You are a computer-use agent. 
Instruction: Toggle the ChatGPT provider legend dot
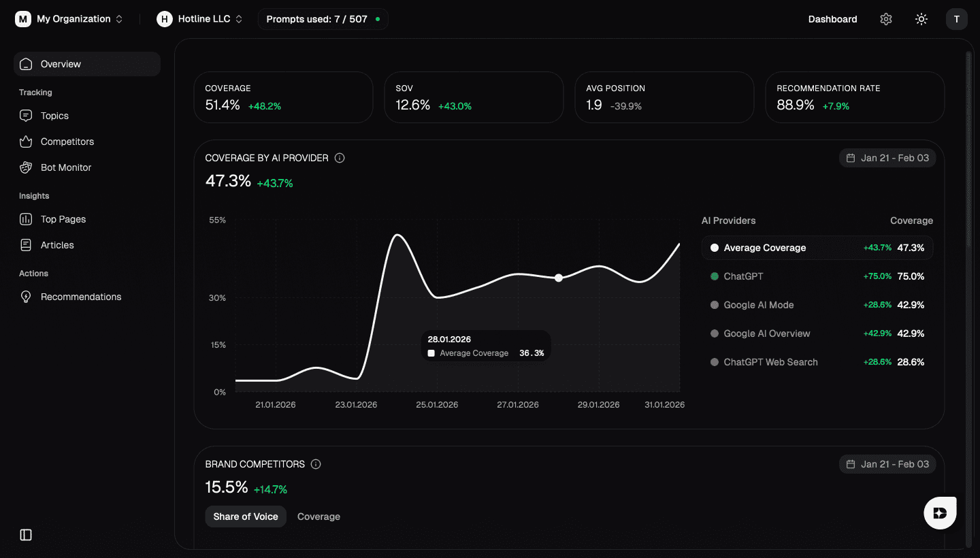[714, 276]
